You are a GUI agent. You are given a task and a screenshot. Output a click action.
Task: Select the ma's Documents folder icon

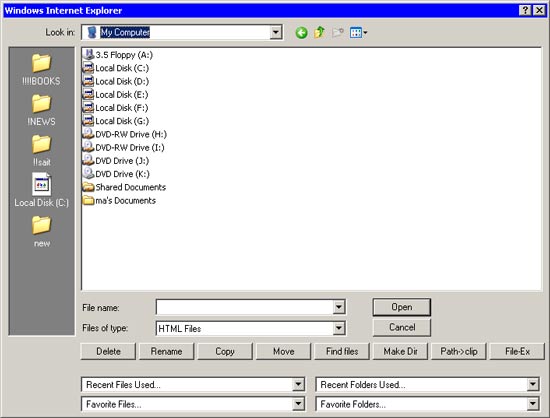pos(88,201)
